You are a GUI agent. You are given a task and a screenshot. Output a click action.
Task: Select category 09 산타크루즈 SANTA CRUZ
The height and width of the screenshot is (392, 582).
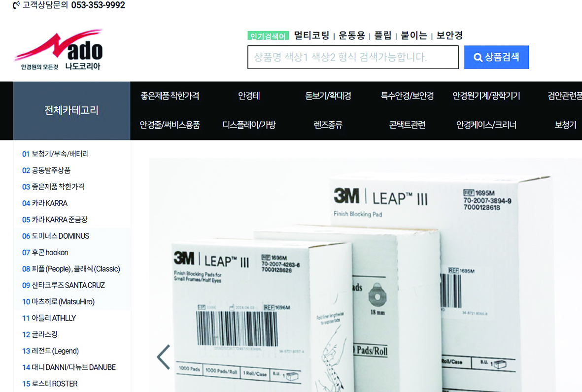tap(64, 285)
